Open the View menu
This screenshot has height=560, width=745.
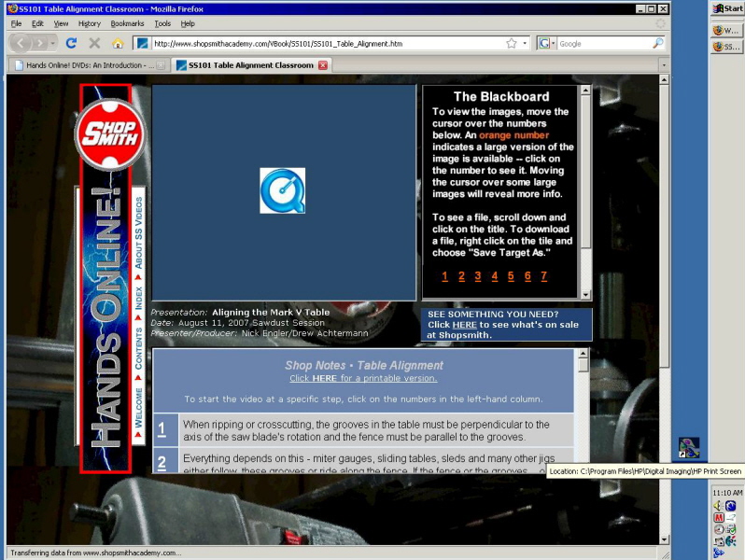(61, 23)
